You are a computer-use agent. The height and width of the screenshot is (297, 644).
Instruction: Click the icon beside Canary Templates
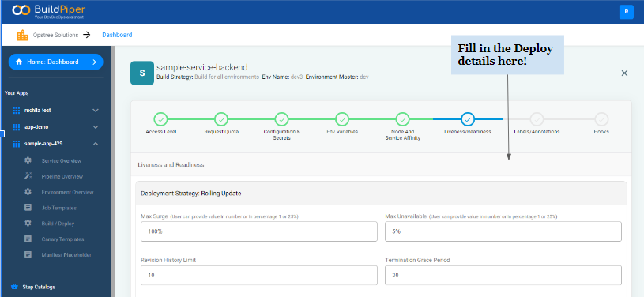(28, 239)
